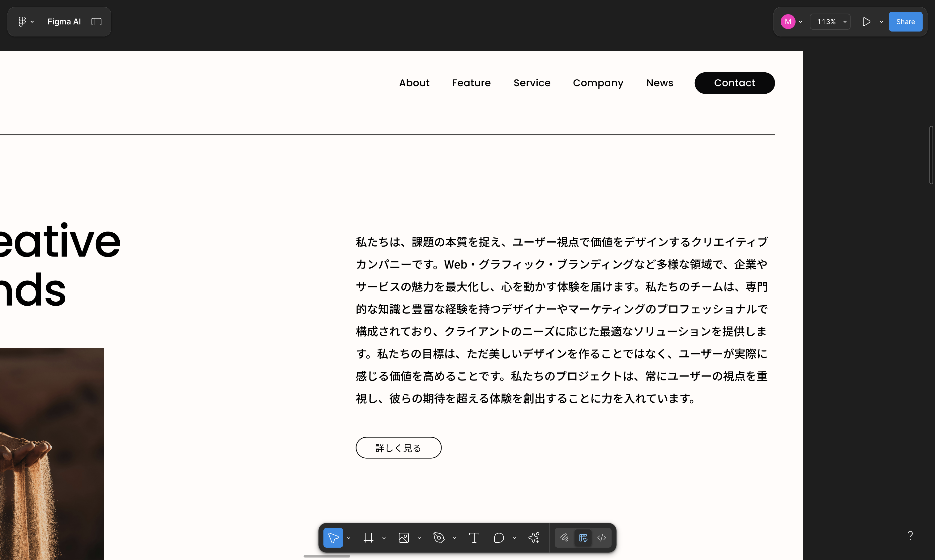Select the Text tool

tap(474, 537)
